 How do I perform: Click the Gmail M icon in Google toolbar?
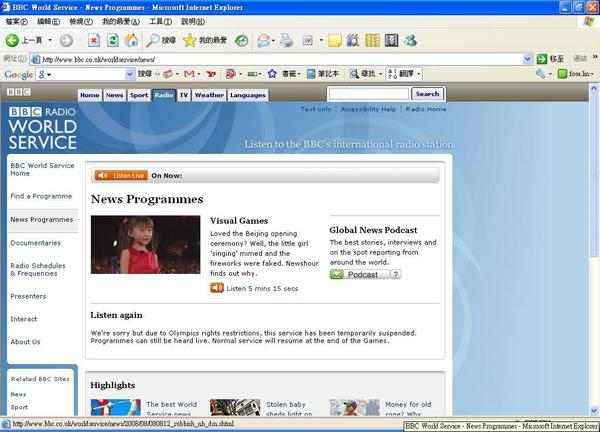pos(189,73)
